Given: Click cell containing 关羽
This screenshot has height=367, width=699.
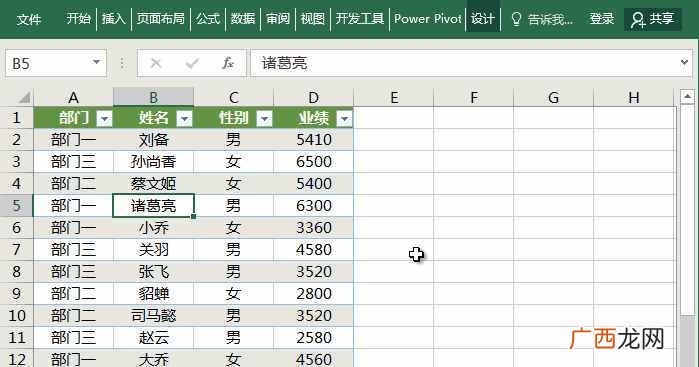Looking at the screenshot, I should [x=153, y=249].
